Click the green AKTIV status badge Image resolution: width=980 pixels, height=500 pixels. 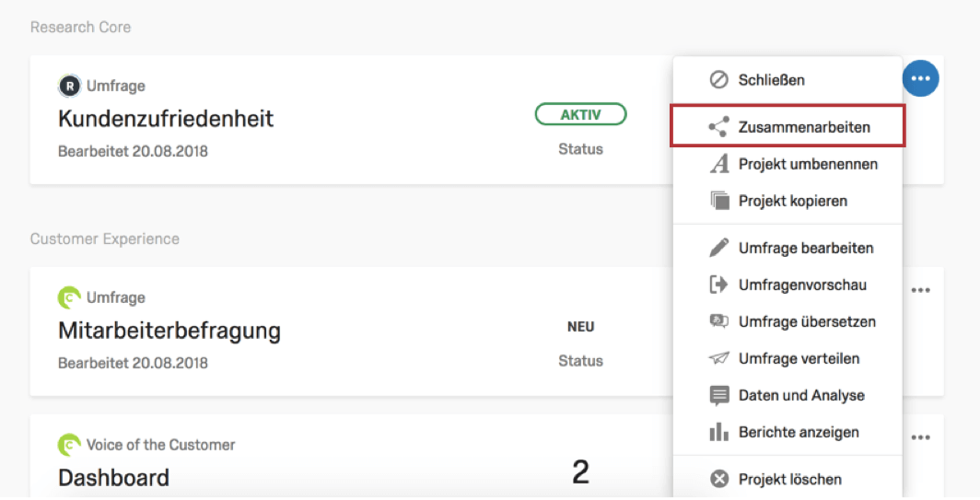point(580,114)
